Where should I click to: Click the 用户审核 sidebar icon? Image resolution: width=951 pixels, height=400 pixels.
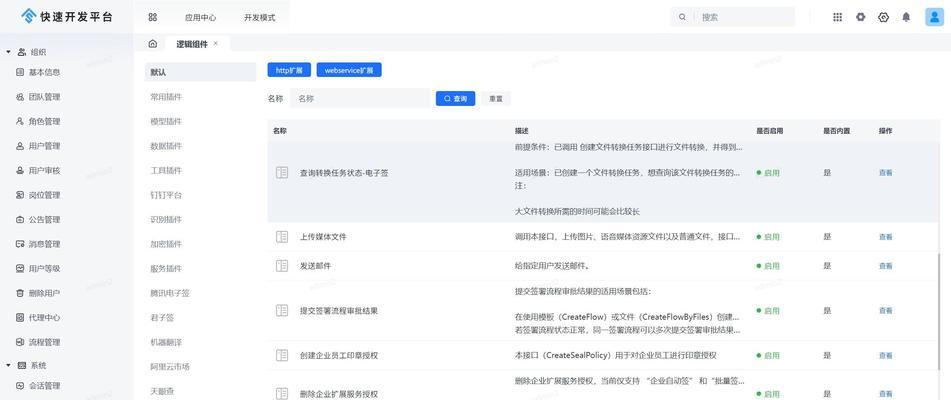pos(20,170)
